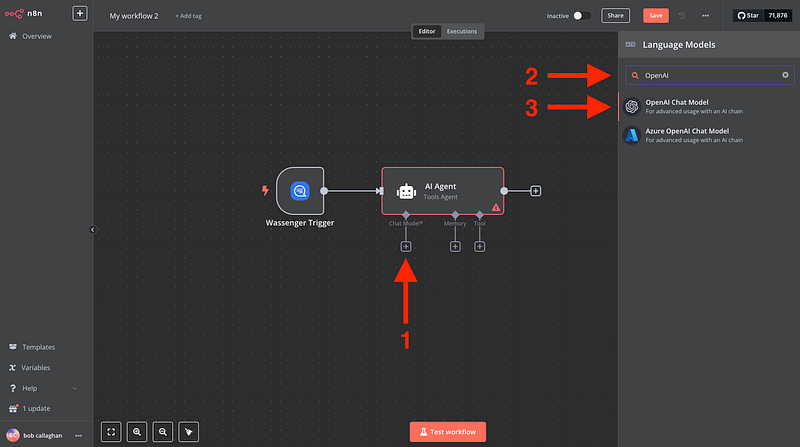Zoom in on the canvas

tap(137, 431)
